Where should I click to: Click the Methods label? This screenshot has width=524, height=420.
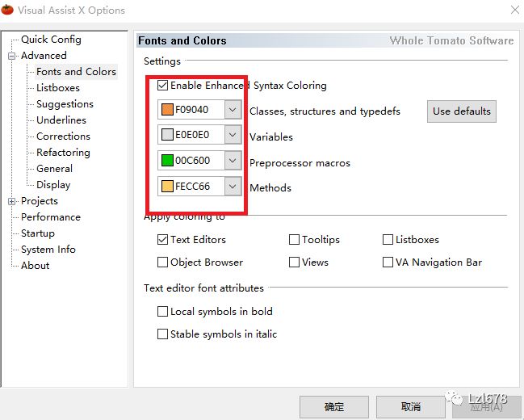[x=270, y=188]
